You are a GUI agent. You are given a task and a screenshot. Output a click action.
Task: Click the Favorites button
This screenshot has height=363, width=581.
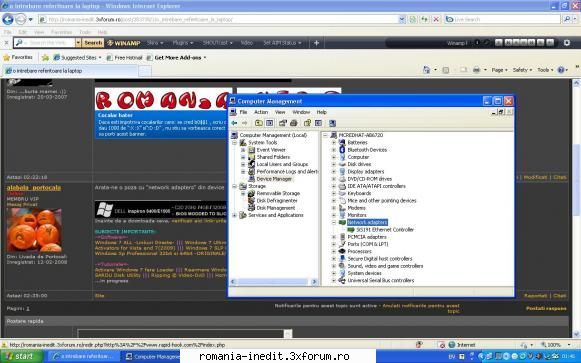(x=18, y=57)
